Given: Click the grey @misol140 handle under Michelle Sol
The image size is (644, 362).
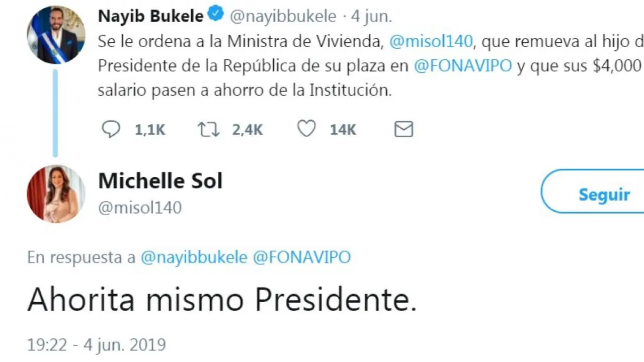Looking at the screenshot, I should point(140,208).
